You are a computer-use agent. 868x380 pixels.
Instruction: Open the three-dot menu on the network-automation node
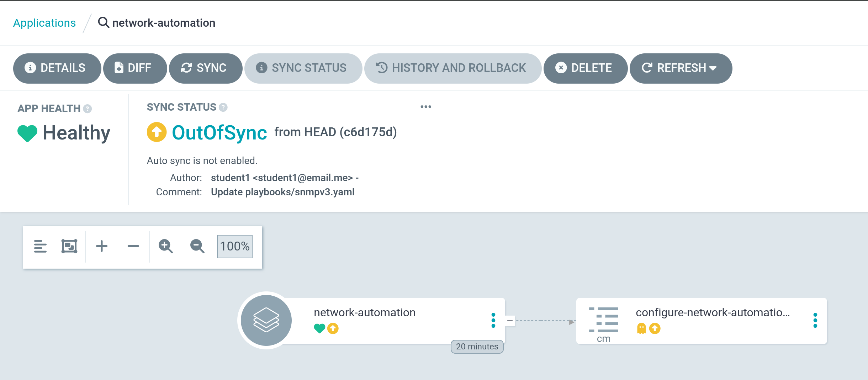pyautogui.click(x=493, y=320)
